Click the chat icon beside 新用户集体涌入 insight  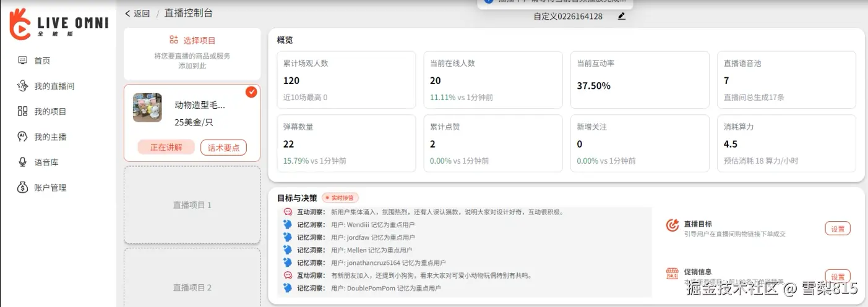coord(288,212)
